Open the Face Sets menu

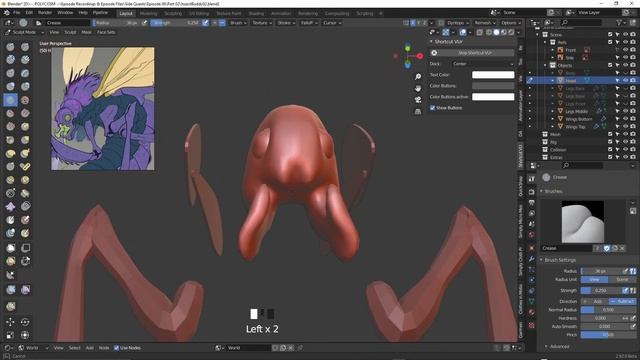coord(106,32)
